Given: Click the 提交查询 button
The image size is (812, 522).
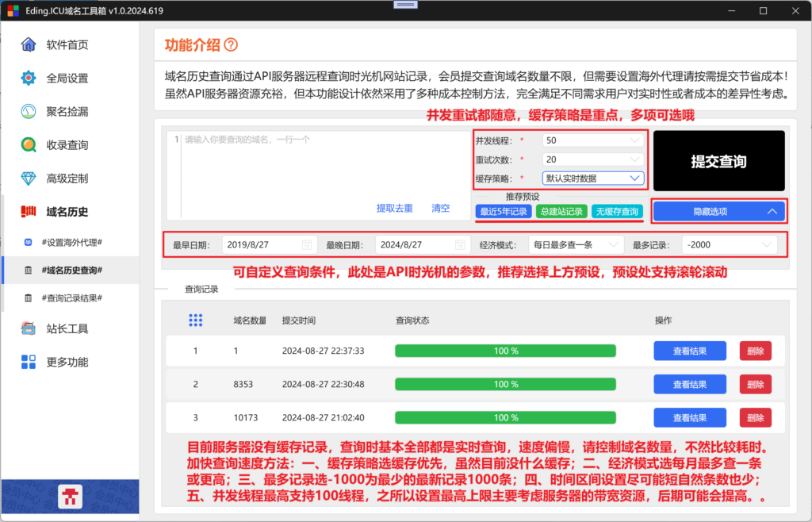Looking at the screenshot, I should (718, 161).
